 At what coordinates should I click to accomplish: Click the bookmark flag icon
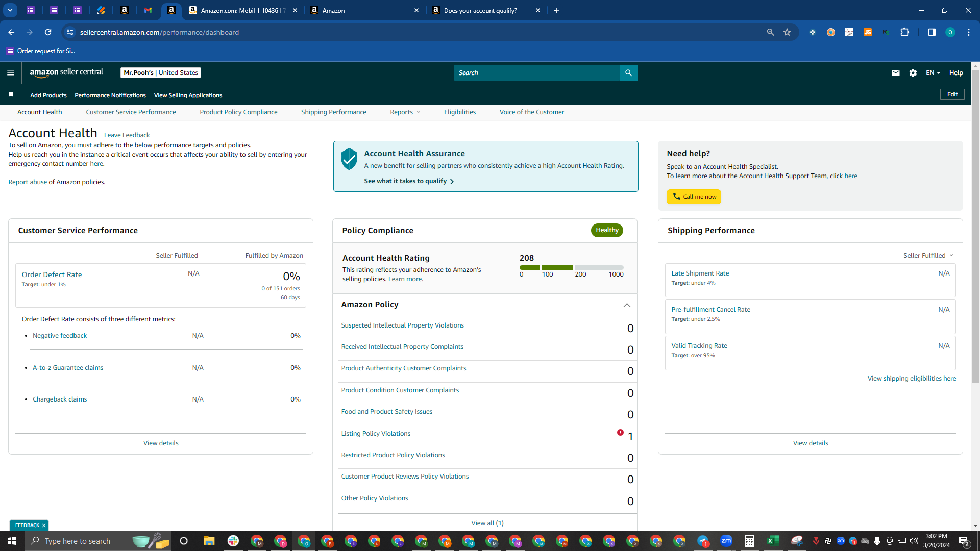point(11,95)
